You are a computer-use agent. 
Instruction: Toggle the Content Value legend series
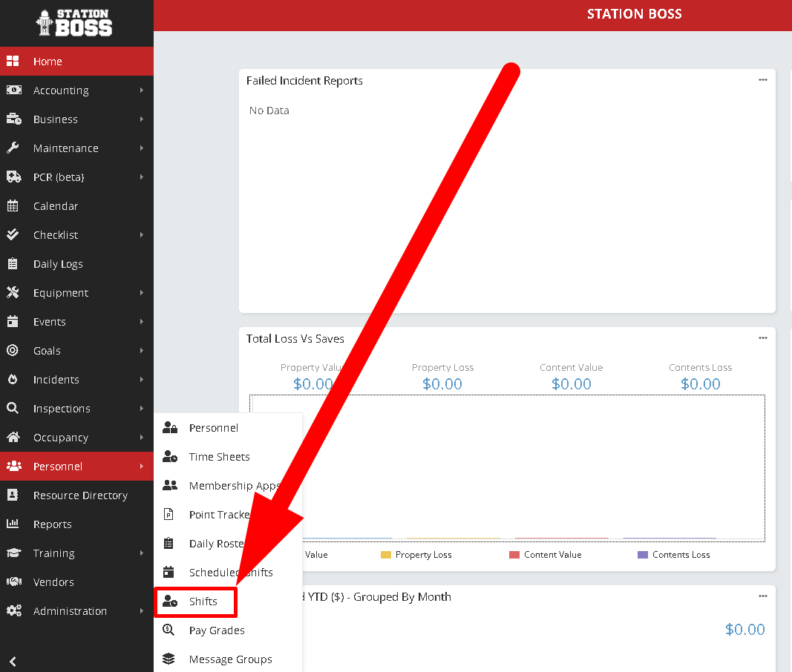545,555
